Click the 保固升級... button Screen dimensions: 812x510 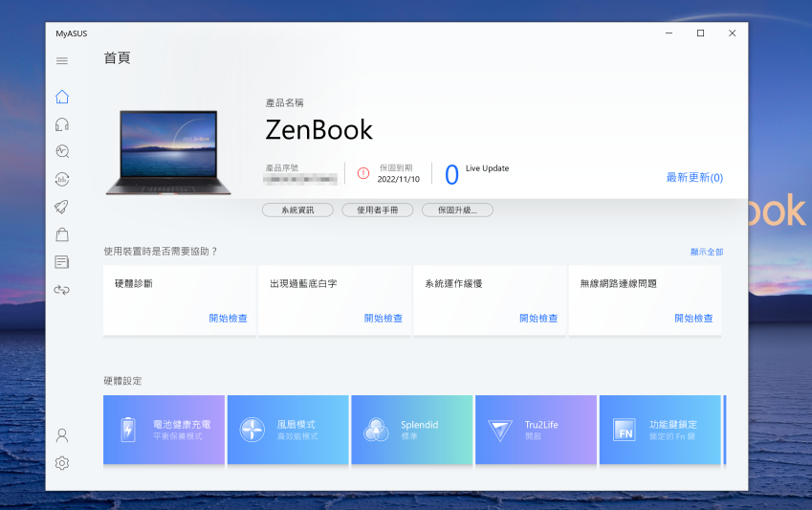coord(457,210)
